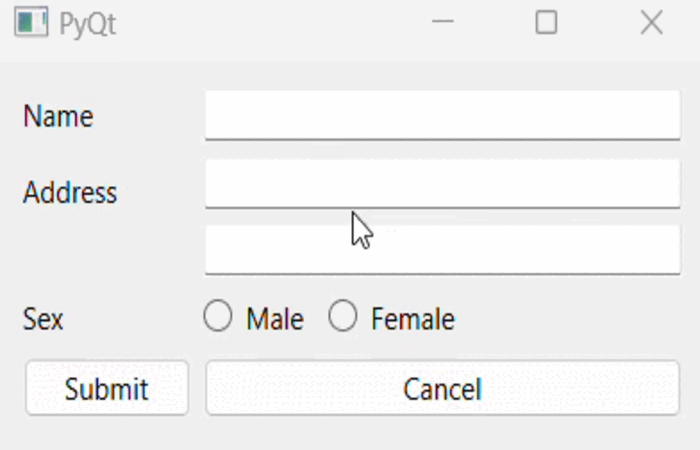Click the "Male" option text

click(x=275, y=319)
